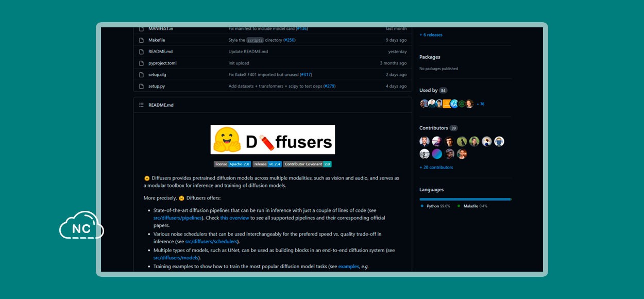Click the "last month" timestamp for MANIFEST.in

396,28
